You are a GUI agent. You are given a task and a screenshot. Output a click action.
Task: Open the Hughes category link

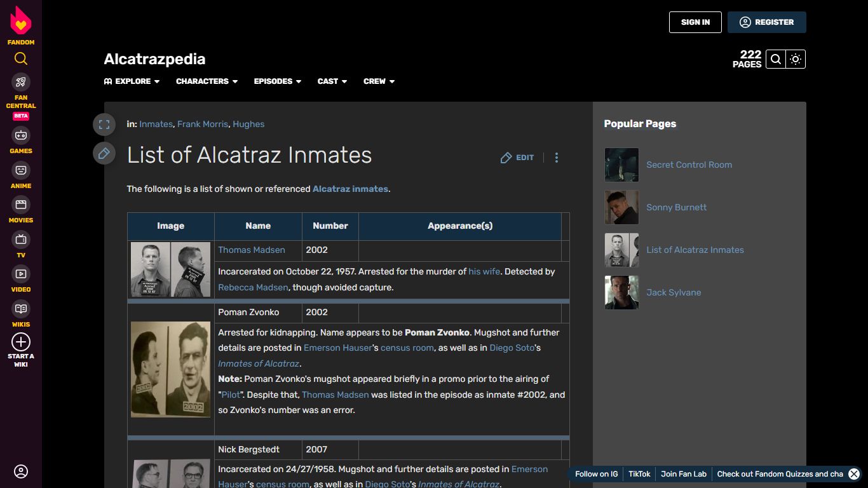tap(248, 124)
